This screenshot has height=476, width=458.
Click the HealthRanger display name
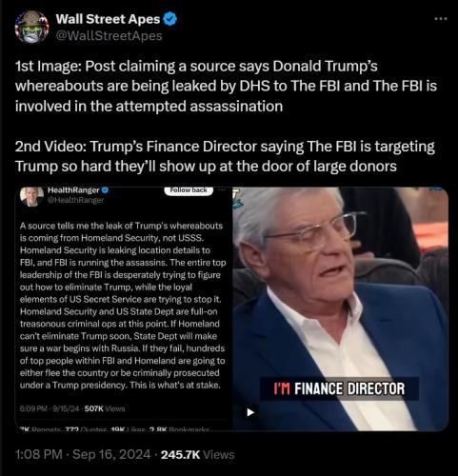(73, 190)
